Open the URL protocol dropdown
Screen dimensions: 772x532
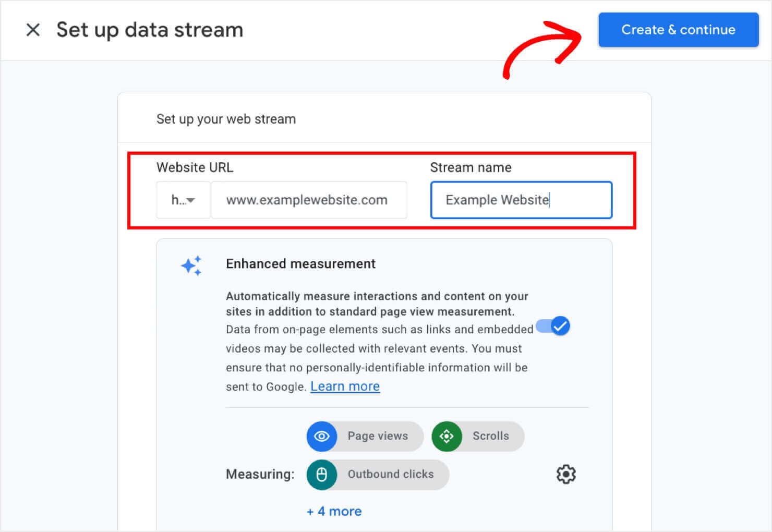(183, 200)
